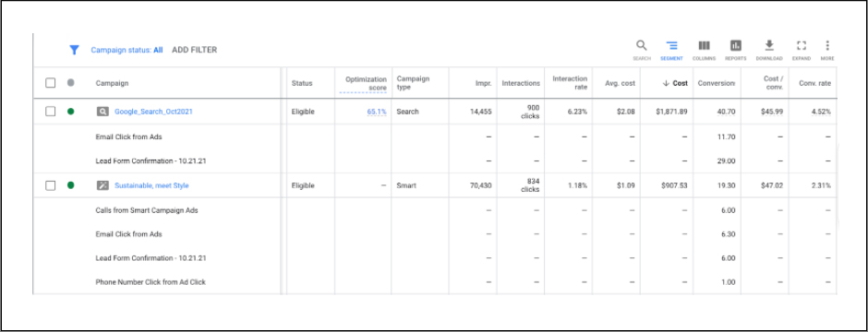Sort by Cost / conv. column header
Image resolution: width=868 pixels, height=332 pixels.
point(772,83)
